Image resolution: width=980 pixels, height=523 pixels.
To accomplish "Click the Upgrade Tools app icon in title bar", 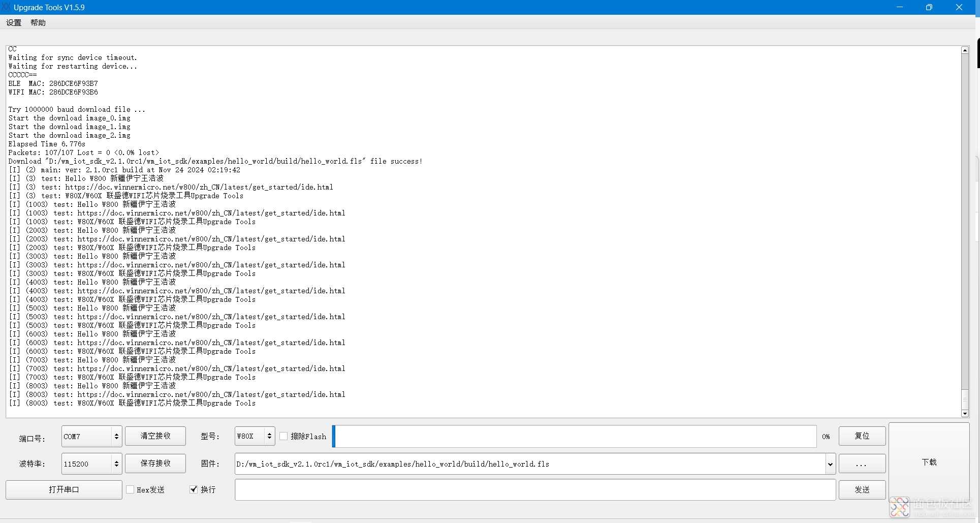I will click(x=6, y=7).
